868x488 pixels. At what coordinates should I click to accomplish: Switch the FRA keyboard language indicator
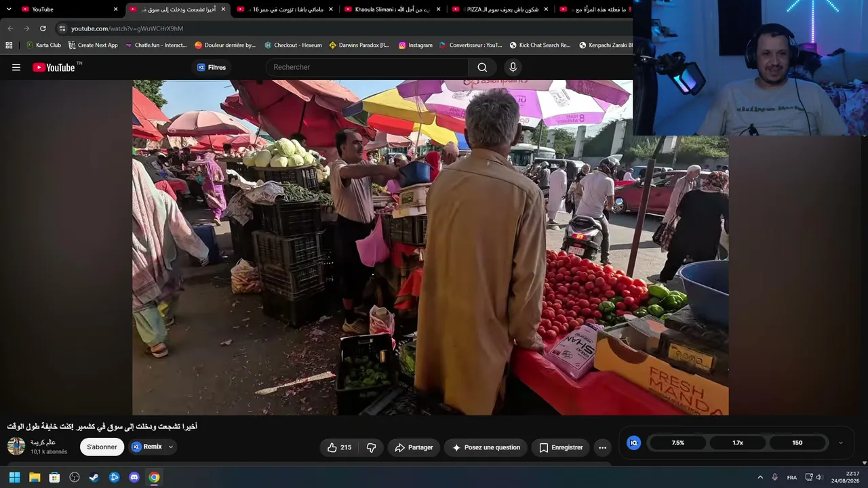[792, 477]
